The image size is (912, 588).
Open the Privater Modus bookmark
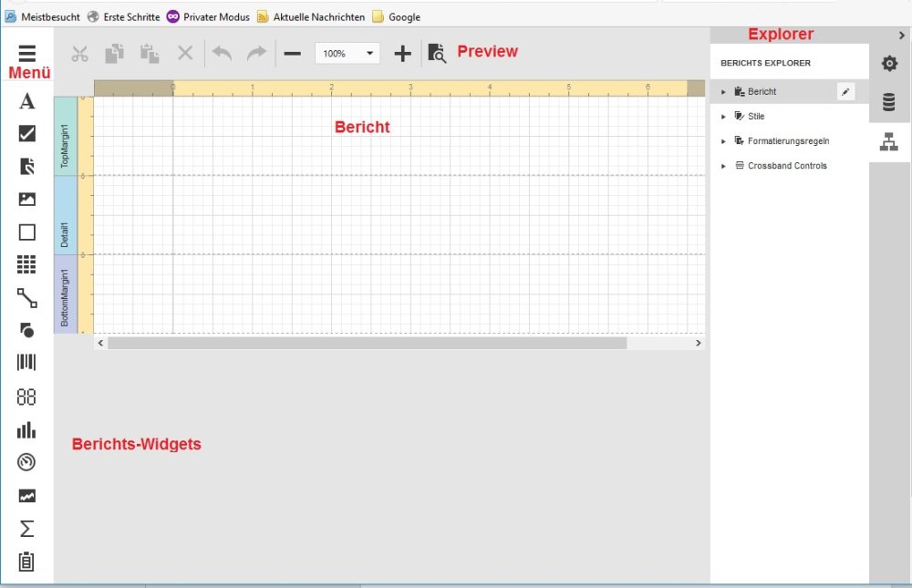click(x=208, y=17)
